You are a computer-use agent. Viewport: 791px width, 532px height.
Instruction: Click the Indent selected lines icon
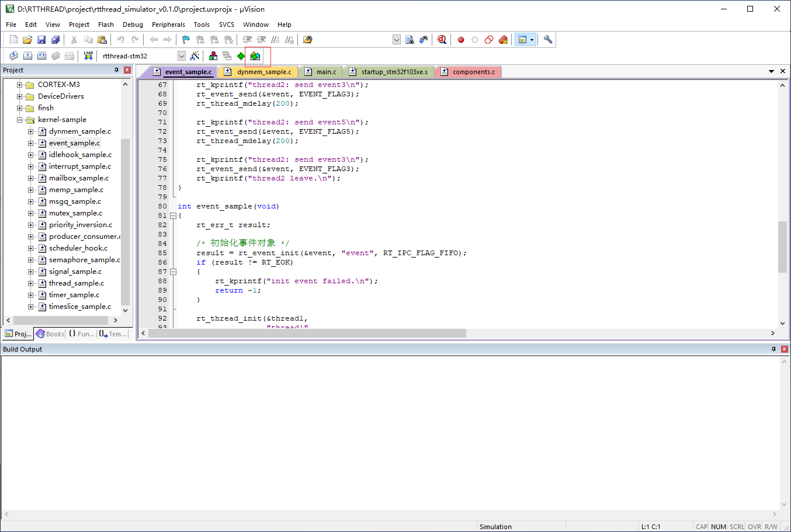(x=247, y=40)
